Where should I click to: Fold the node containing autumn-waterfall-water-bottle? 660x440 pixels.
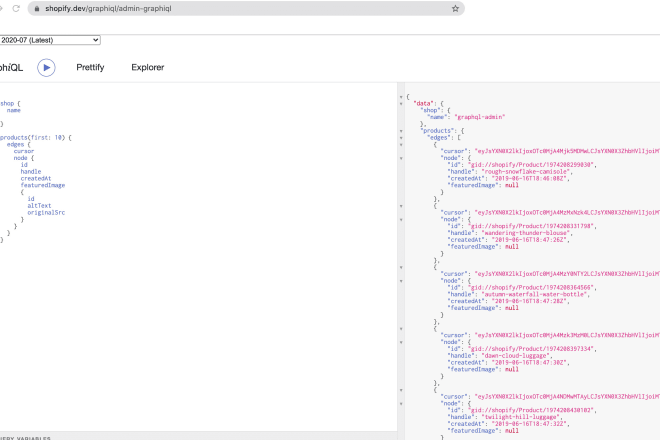[x=401, y=281]
